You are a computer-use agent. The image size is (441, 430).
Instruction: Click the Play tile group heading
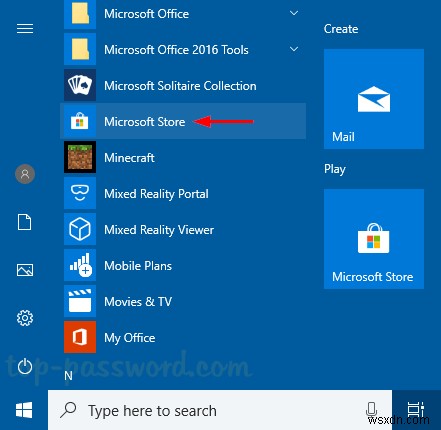(x=335, y=169)
